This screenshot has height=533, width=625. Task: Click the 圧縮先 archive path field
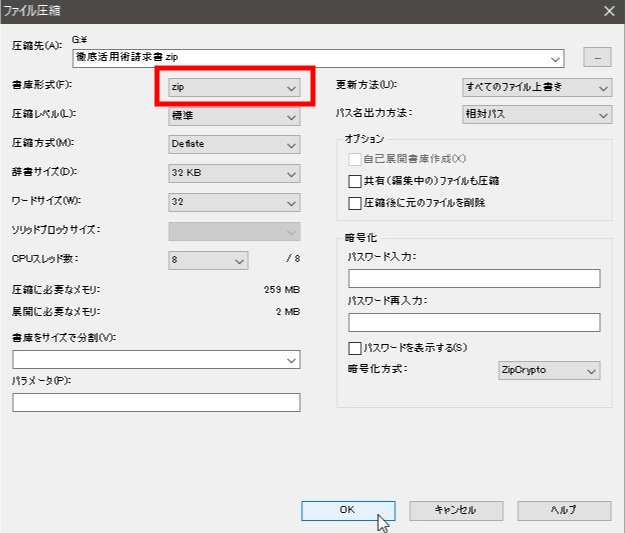coord(318,59)
